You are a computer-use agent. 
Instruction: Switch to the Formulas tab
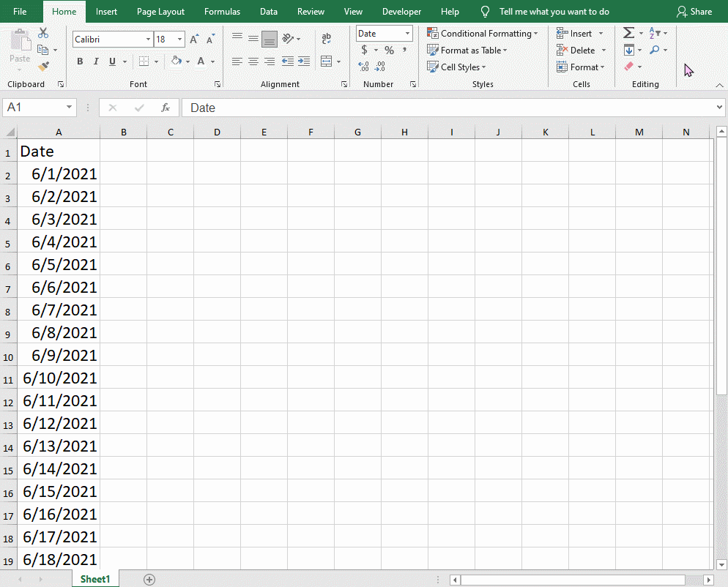pos(223,12)
